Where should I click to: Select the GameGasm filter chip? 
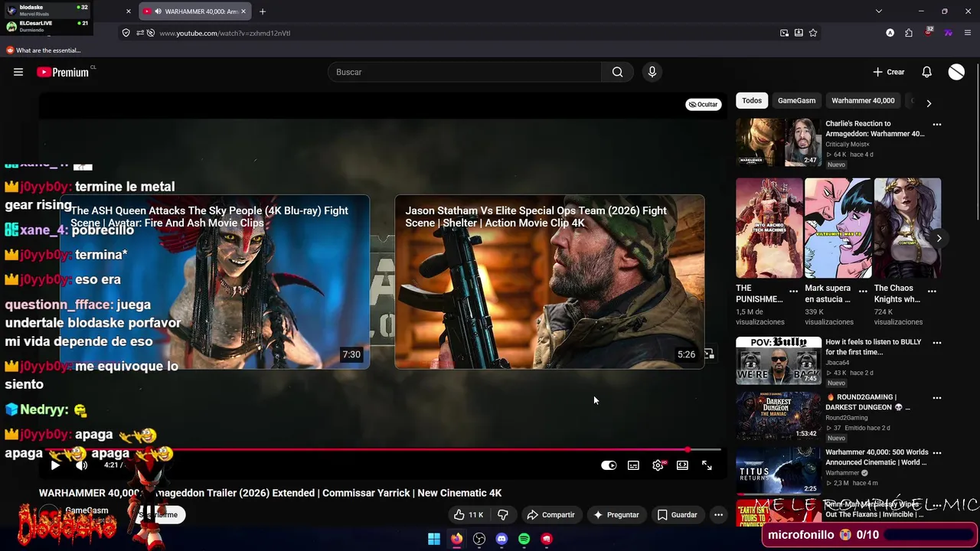[x=796, y=100]
